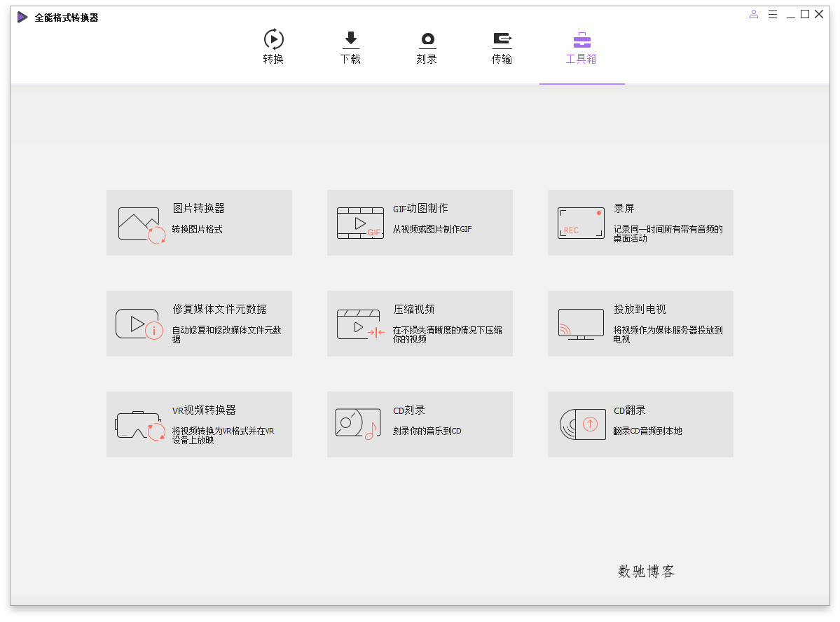Close the converter window
This screenshot has width=840, height=622.
pos(819,15)
